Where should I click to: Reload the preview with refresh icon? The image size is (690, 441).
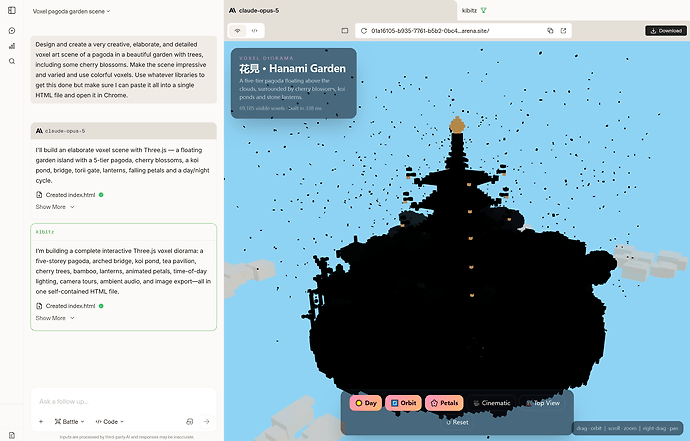click(x=363, y=31)
